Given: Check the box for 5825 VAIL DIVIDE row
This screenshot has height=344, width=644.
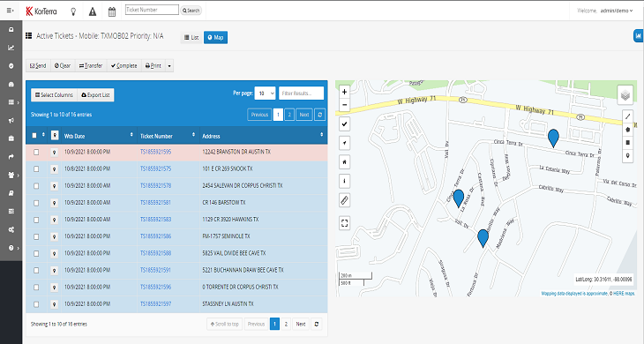Looking at the screenshot, I should coord(36,254).
